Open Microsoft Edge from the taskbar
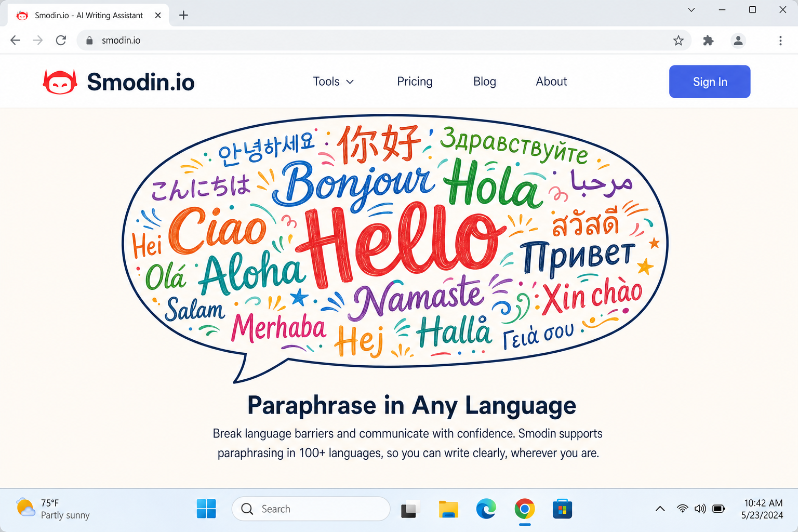The width and height of the screenshot is (798, 532). (486, 509)
